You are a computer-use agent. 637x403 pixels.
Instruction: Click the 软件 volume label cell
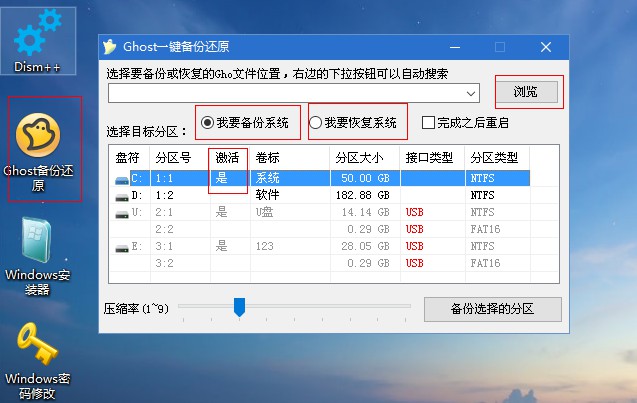(267, 195)
